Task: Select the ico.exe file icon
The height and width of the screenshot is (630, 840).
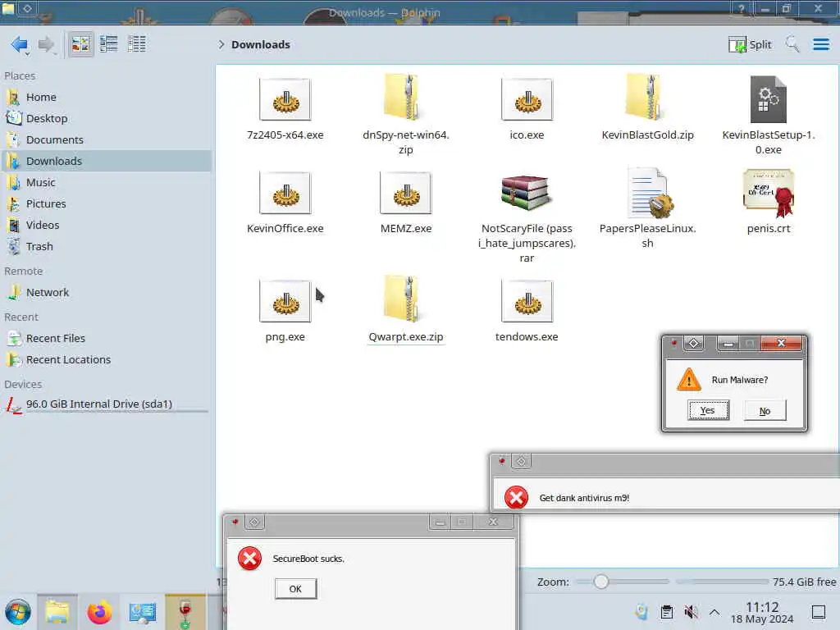Action: pos(527,99)
